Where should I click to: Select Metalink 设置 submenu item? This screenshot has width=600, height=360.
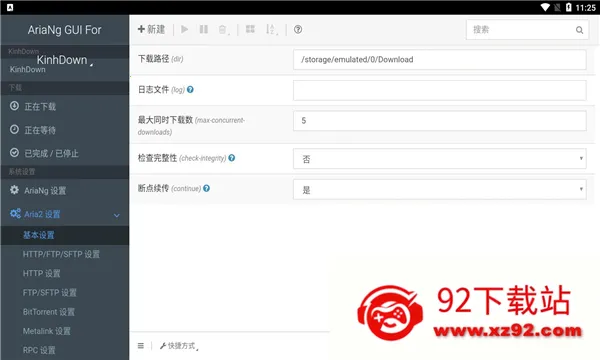[65, 331]
